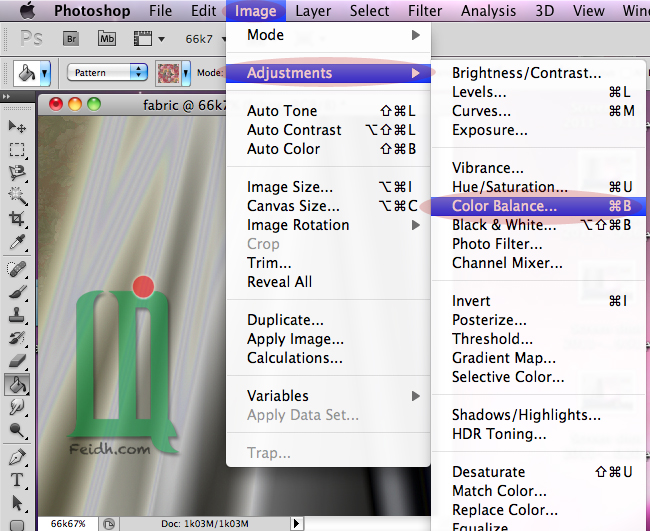The width and height of the screenshot is (650, 531).
Task: Click the fabric document title bar
Action: point(132,105)
